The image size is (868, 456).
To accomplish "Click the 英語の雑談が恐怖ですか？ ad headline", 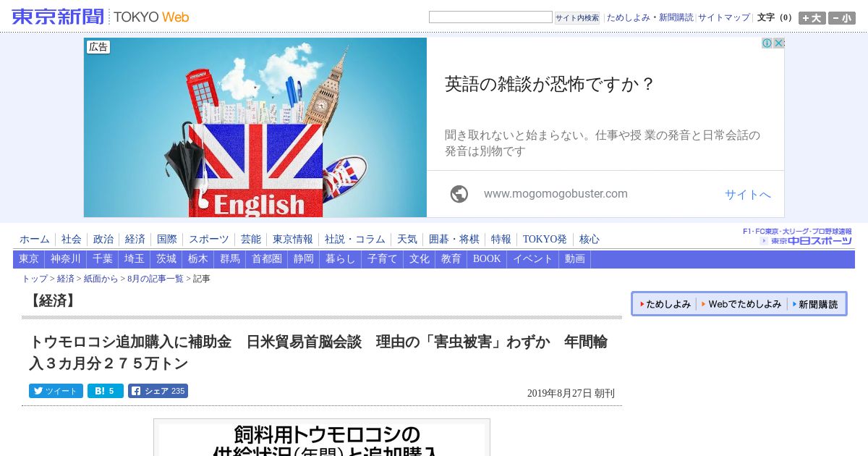I will 550,84.
